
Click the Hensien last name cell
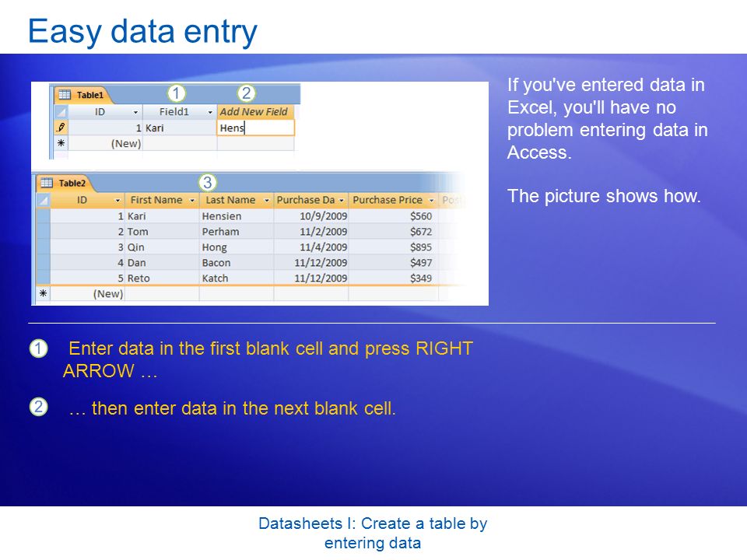[237, 215]
